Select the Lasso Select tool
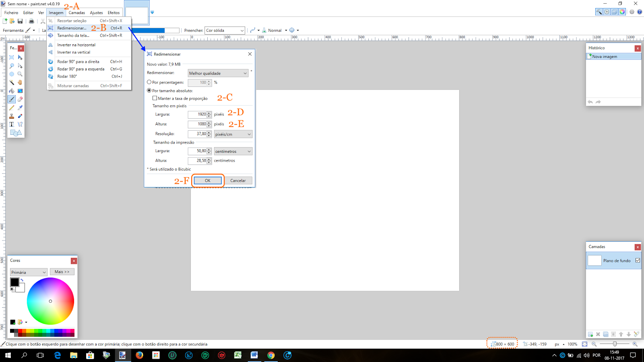644x362 pixels. point(12,66)
